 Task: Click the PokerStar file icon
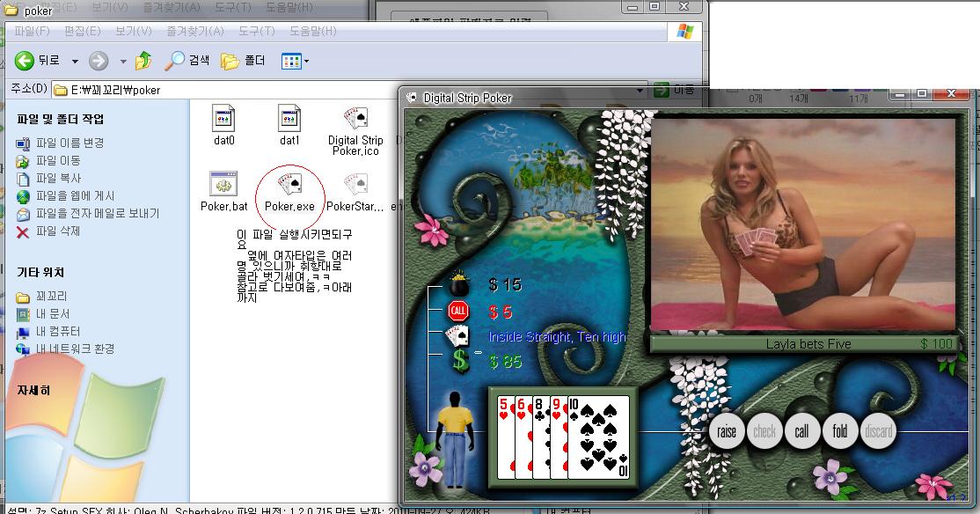pos(355,185)
